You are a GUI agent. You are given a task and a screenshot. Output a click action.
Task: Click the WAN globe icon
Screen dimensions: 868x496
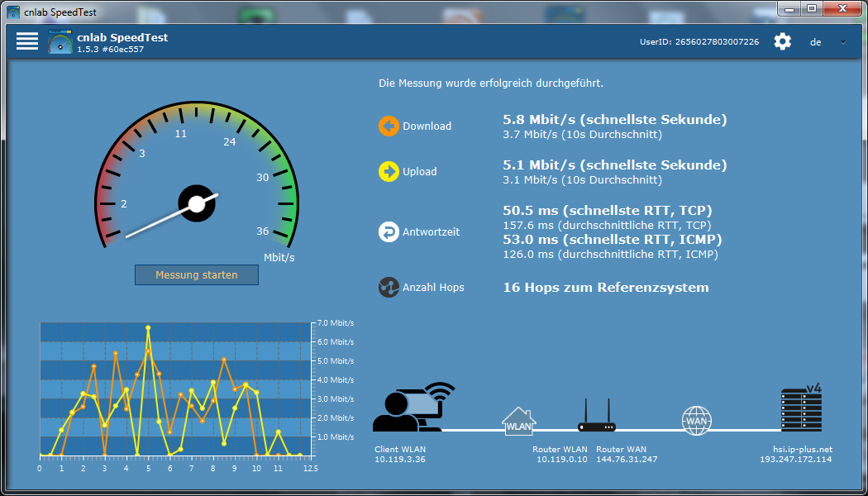(695, 421)
